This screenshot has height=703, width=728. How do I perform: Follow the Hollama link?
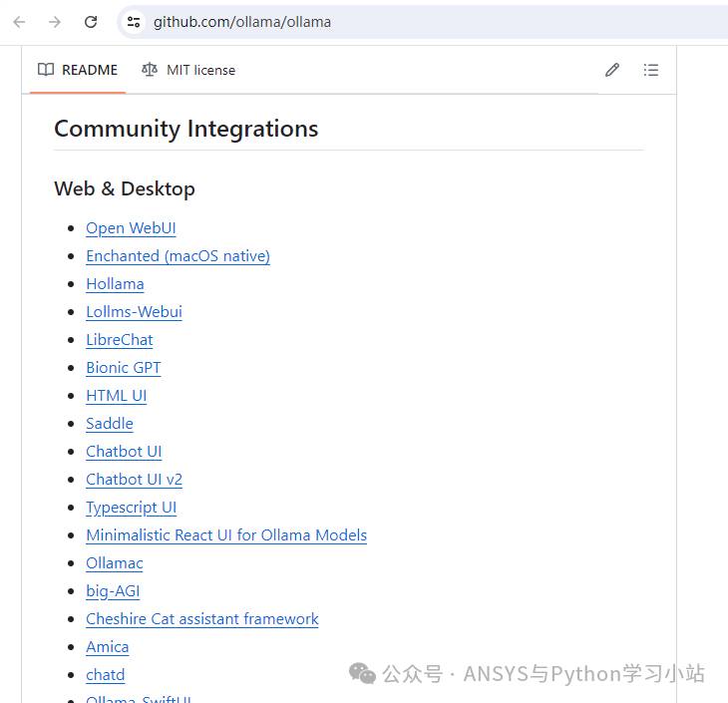pyautogui.click(x=115, y=284)
